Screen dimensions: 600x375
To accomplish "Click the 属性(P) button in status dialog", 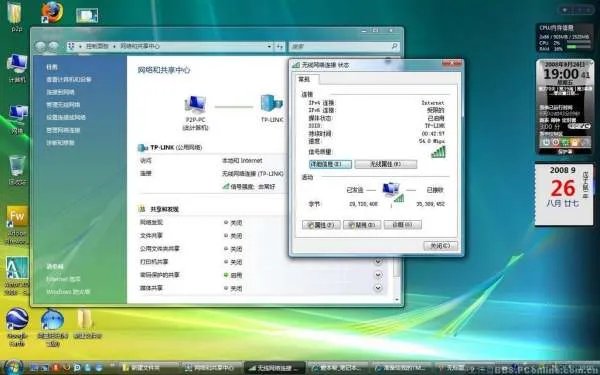I will coord(321,225).
